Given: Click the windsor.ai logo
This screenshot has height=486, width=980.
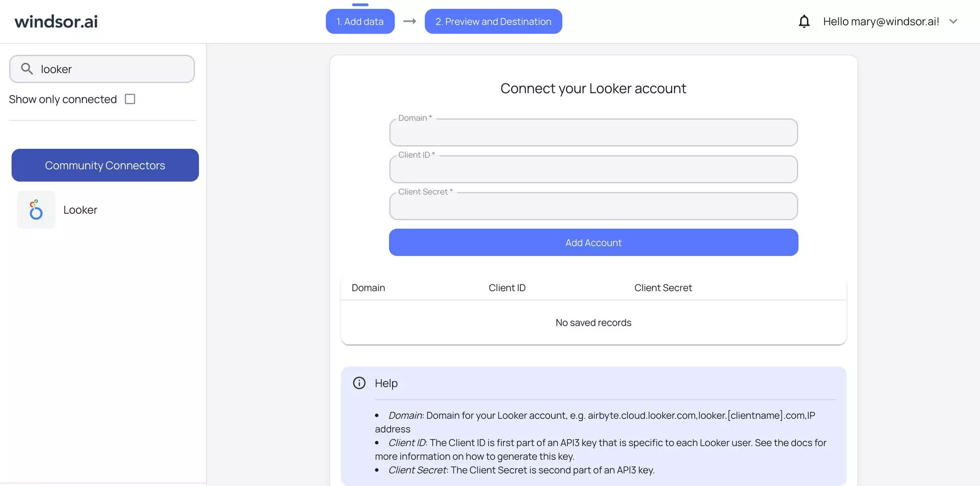Looking at the screenshot, I should tap(56, 21).
